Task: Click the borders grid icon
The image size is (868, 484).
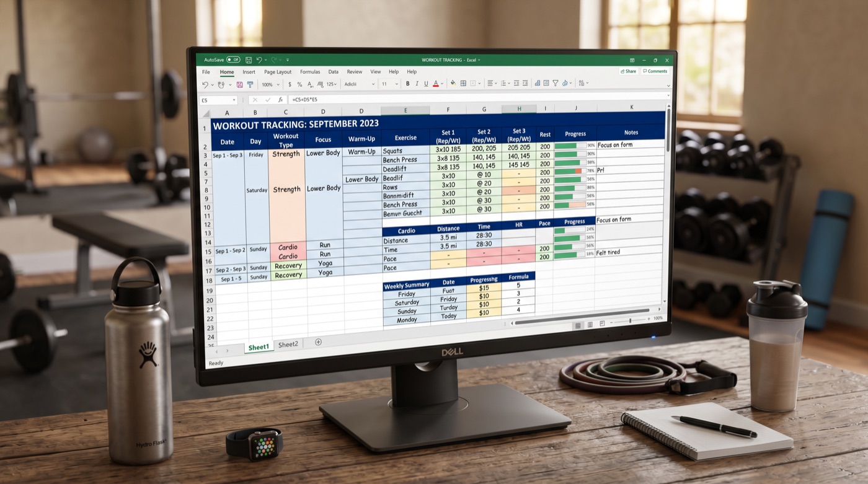Action: point(463,83)
